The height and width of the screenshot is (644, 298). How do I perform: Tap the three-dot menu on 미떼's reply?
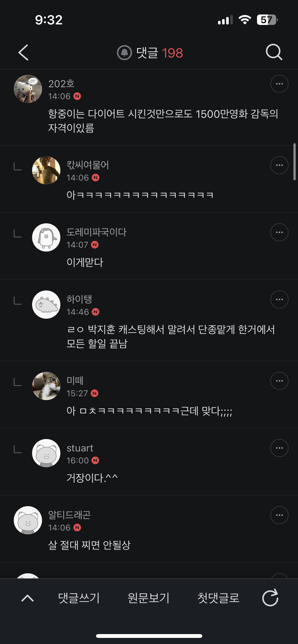[x=279, y=381]
